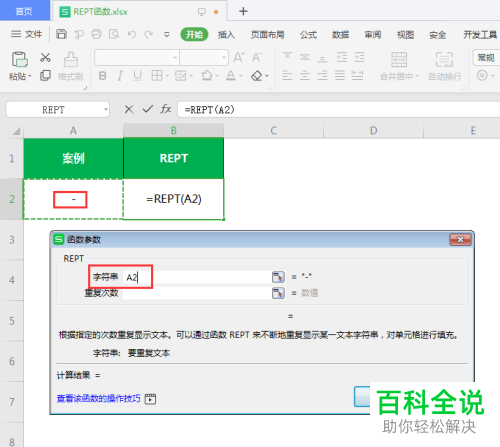Click the font color A icon
This screenshot has width=500, height=447.
pyautogui.click(x=231, y=76)
